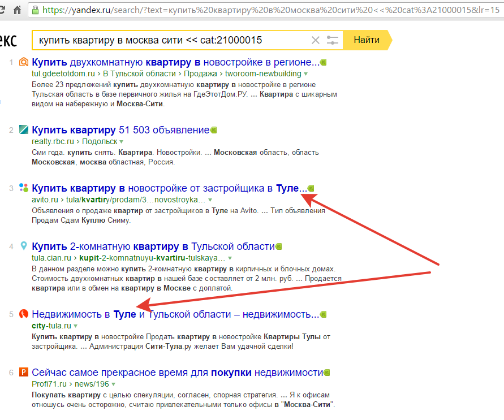Click the Yandex logo
The width and height of the screenshot is (504, 420).
pyautogui.click(x=8, y=41)
